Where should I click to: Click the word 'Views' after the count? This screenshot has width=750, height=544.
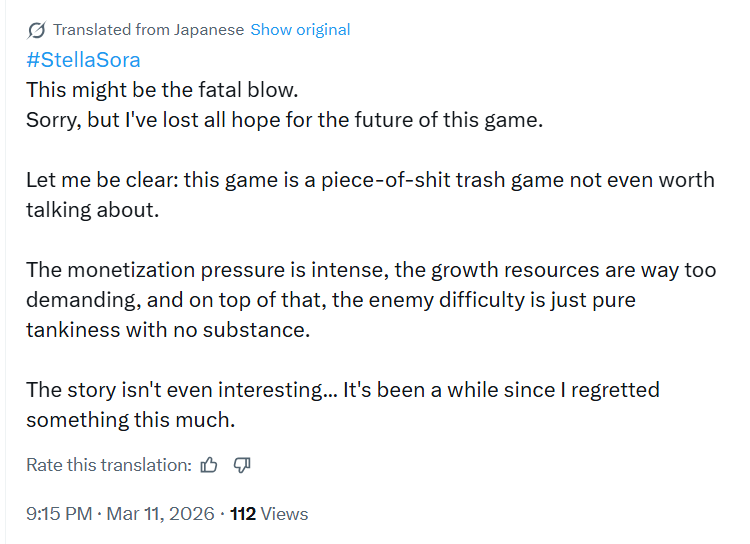284,514
